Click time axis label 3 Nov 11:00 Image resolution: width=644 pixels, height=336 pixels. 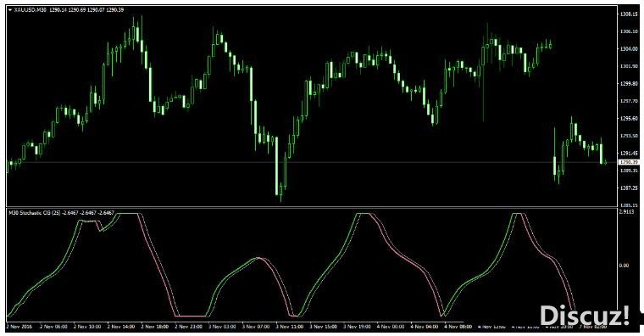[x=290, y=327]
